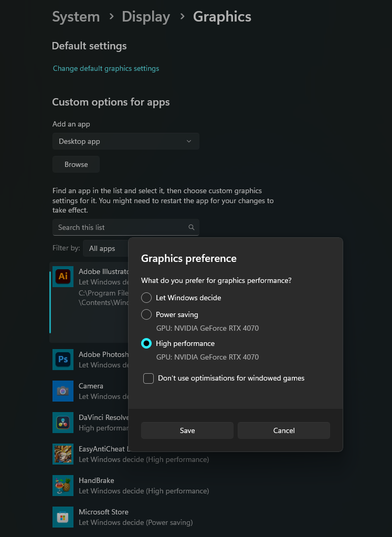Viewport: 392px width, 537px height.
Task: Select the Microsoft Store list entry name
Action: 103,512
